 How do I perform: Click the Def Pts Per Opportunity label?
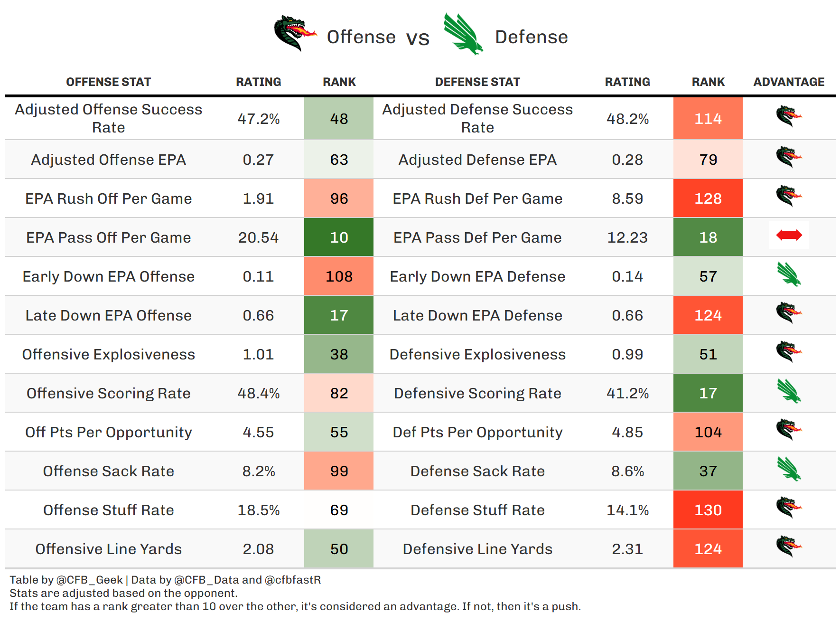[477, 432]
